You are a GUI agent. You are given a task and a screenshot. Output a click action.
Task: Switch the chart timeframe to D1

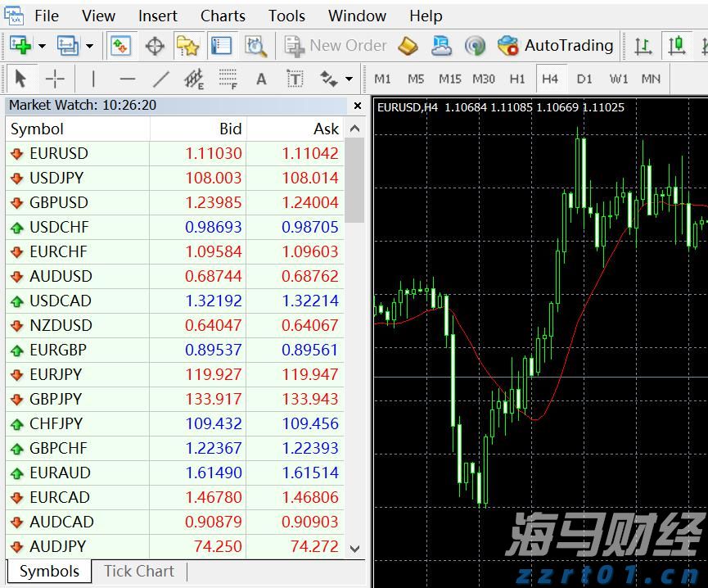[x=584, y=79]
